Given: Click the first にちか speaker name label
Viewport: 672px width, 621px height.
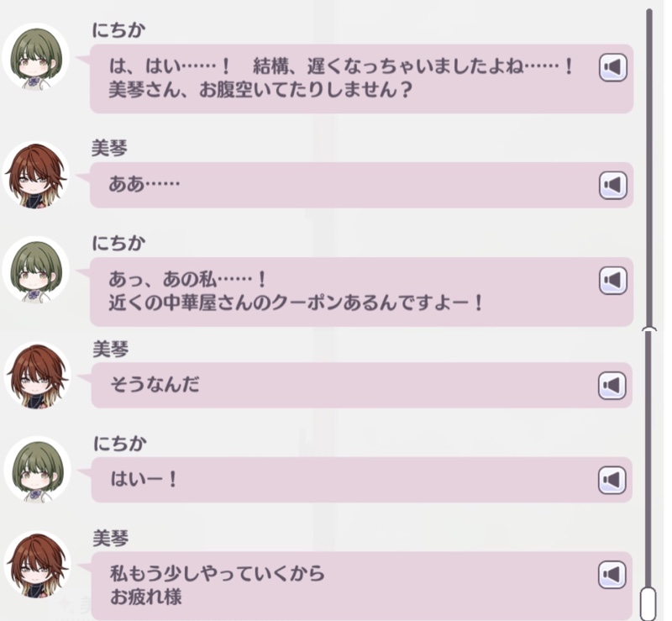Looking at the screenshot, I should (x=118, y=30).
